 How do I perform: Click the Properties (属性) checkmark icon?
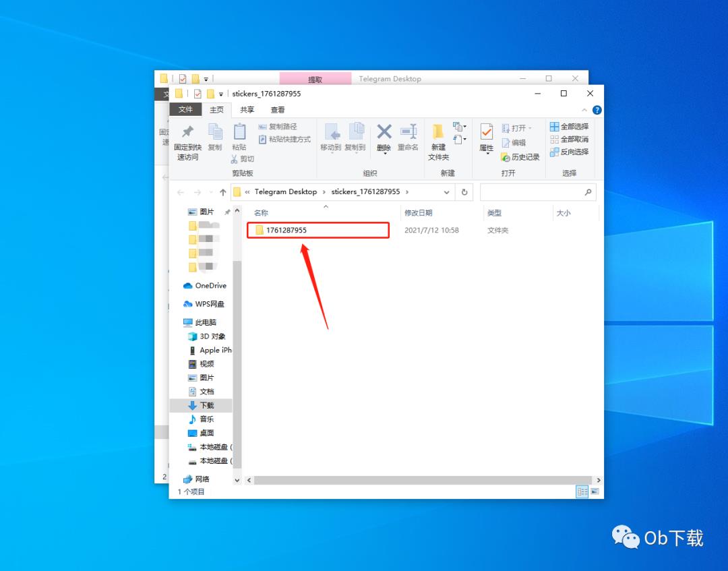[486, 132]
